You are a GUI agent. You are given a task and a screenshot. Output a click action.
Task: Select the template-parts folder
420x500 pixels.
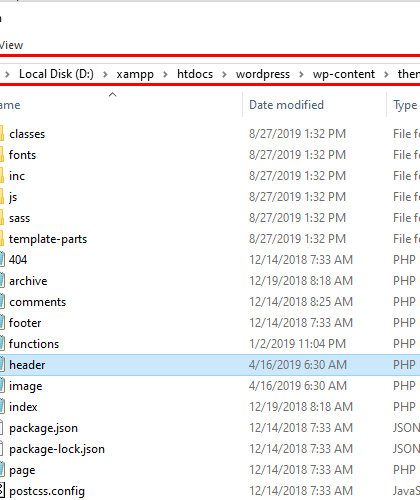coord(48,239)
